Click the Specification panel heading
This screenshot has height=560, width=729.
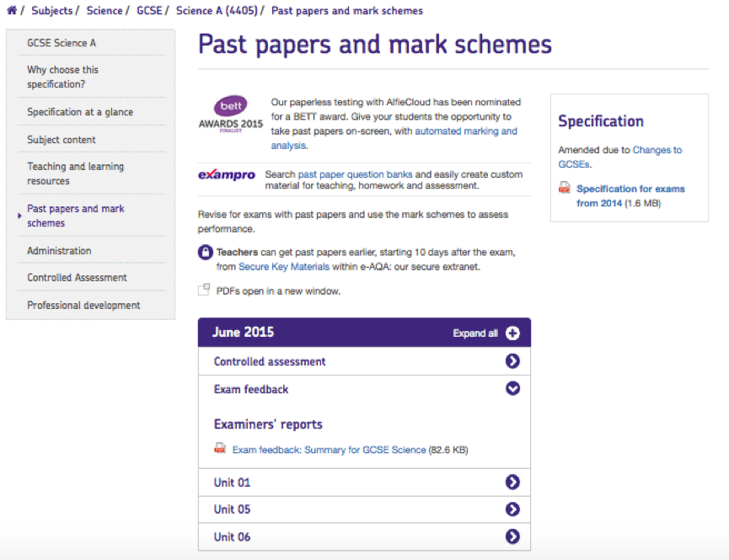coord(601,121)
